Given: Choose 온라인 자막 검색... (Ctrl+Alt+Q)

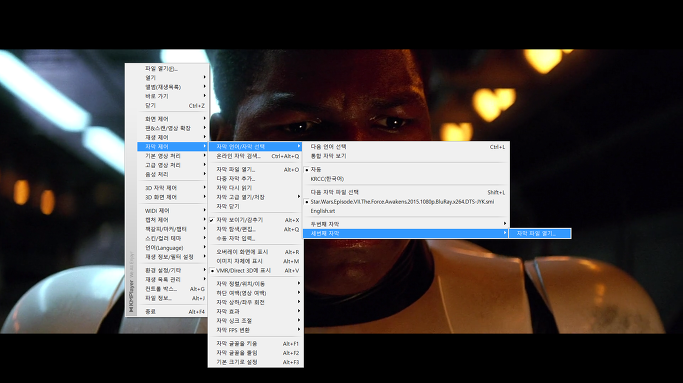Looking at the screenshot, I should [x=256, y=156].
